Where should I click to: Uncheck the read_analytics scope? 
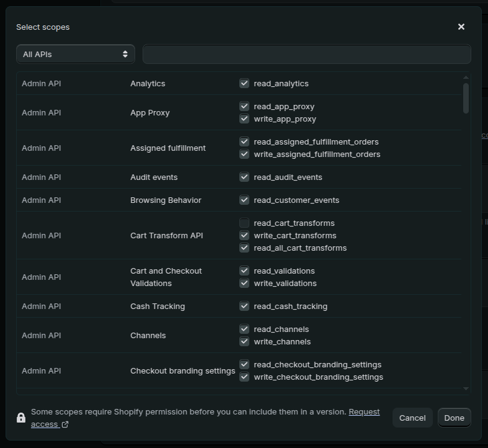point(244,83)
